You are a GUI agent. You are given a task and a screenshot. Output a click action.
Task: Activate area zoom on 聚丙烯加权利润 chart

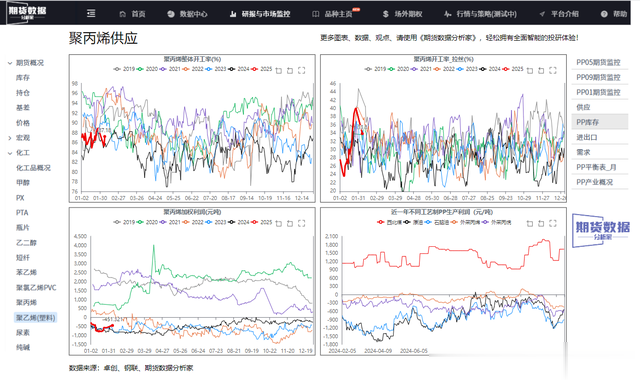click(x=279, y=223)
